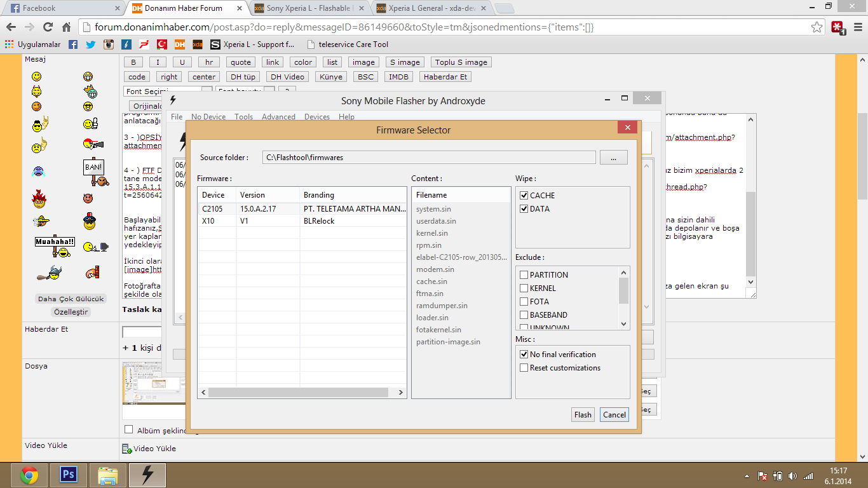Toggle No final verification option
Screen dimensions: 868x488
524,355
